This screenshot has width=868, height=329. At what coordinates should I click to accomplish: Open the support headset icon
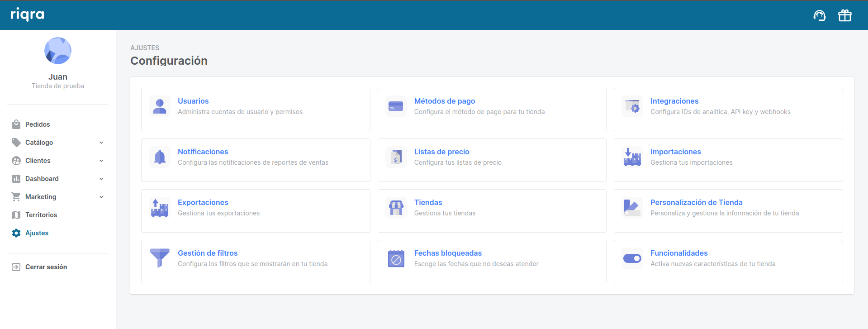pyautogui.click(x=820, y=15)
